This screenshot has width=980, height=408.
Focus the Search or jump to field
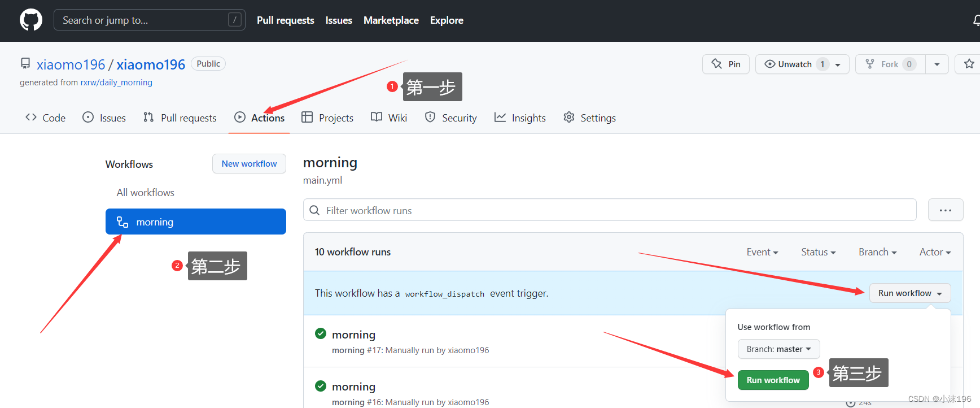[150, 20]
